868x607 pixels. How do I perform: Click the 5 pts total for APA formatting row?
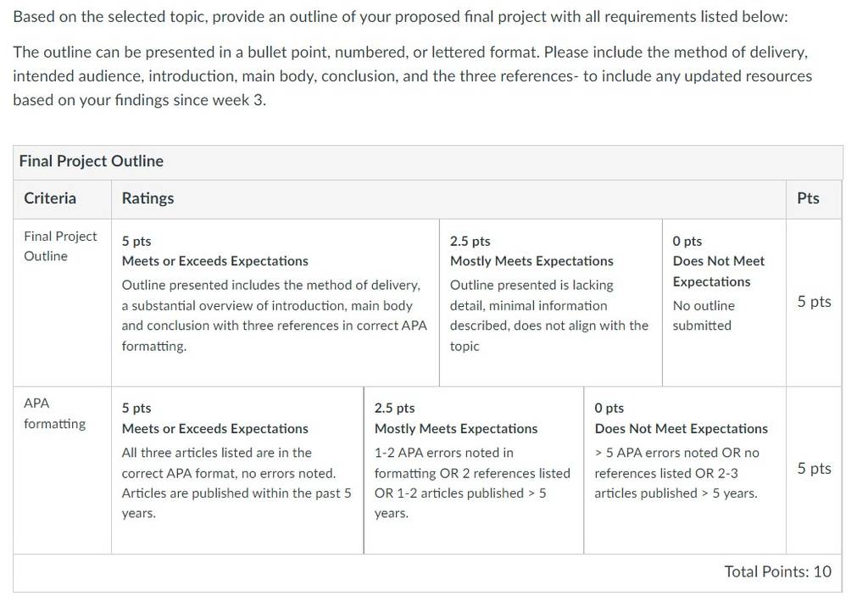click(815, 469)
